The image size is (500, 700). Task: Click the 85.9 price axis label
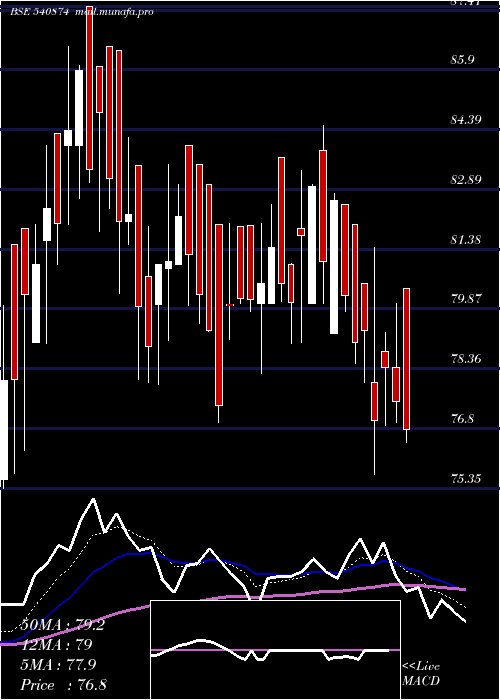pyautogui.click(x=463, y=59)
